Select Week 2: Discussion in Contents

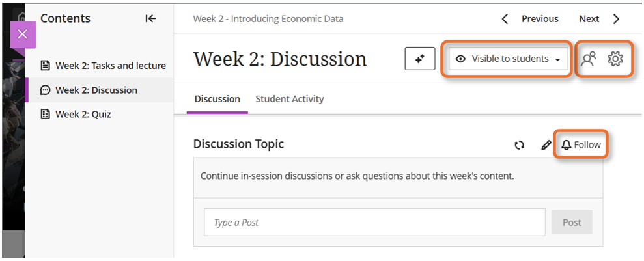96,90
